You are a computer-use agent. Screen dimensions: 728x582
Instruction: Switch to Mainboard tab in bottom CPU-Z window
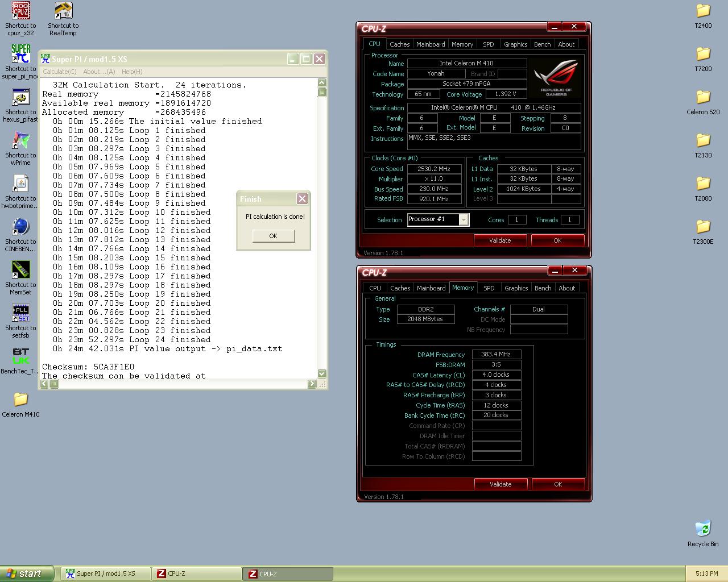pos(431,288)
